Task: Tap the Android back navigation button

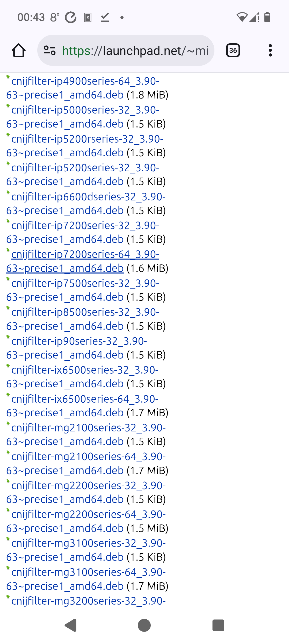Action: (x=71, y=625)
